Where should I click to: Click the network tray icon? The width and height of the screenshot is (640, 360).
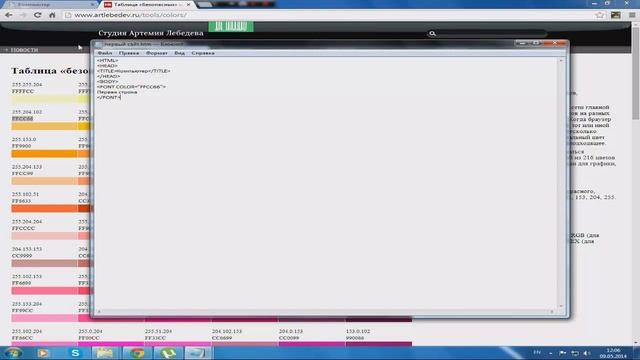pyautogui.click(x=575, y=353)
